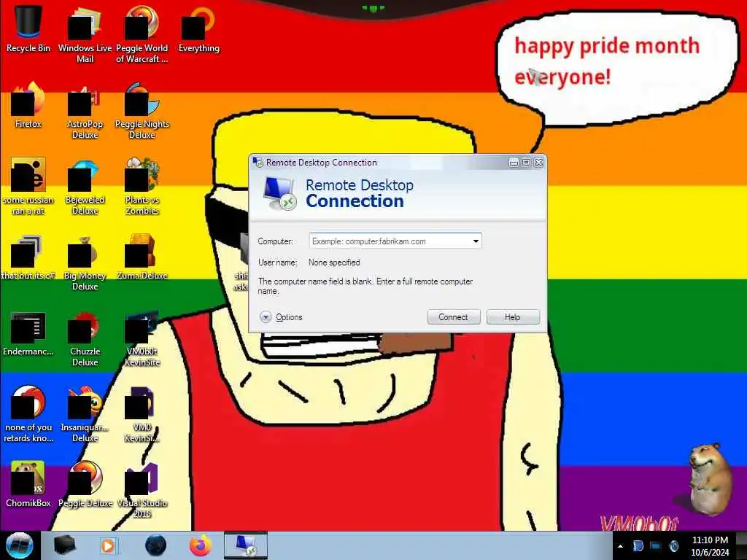Open the Chuzzle Deluxe icon
The height and width of the screenshot is (560, 747).
85,338
